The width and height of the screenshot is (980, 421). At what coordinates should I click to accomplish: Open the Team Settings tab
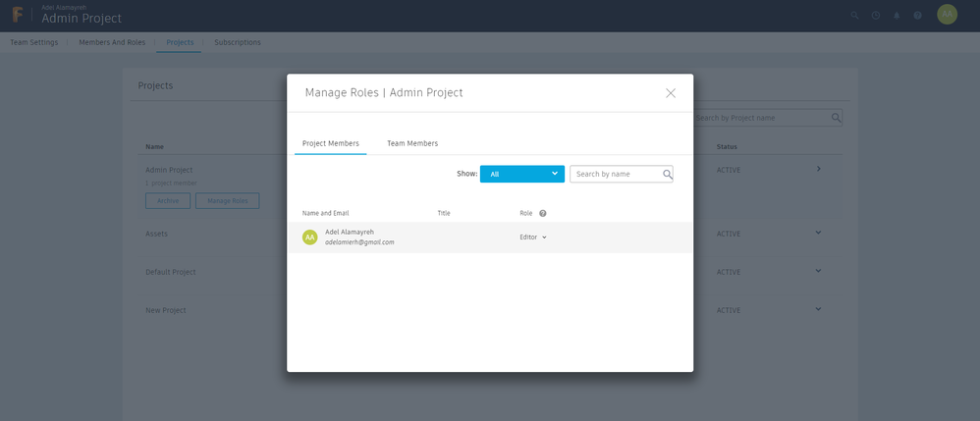coord(34,42)
